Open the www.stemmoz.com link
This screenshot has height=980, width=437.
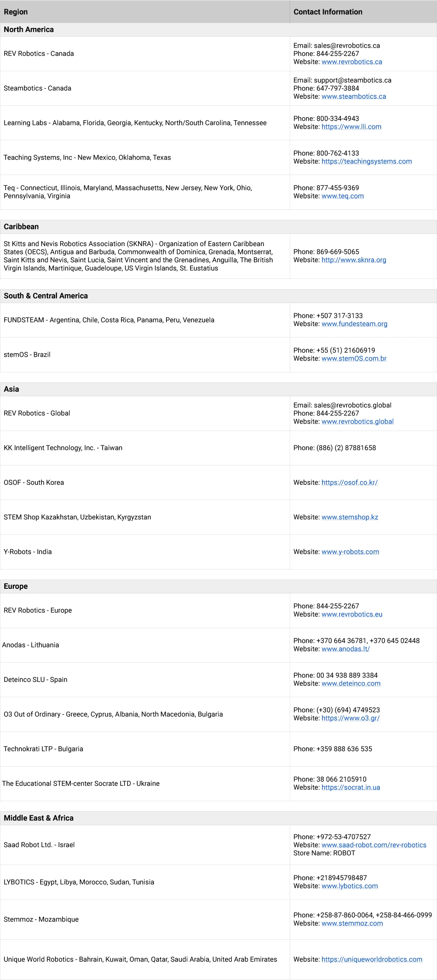click(352, 923)
